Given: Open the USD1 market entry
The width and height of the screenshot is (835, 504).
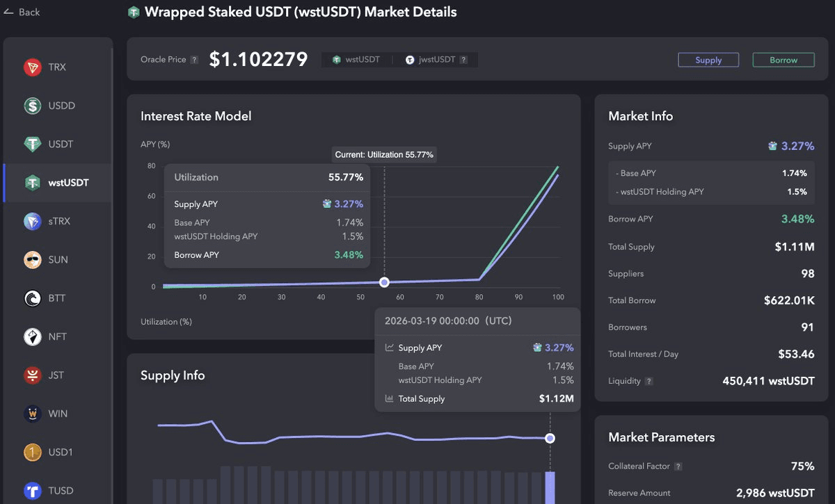Looking at the screenshot, I should click(60, 452).
